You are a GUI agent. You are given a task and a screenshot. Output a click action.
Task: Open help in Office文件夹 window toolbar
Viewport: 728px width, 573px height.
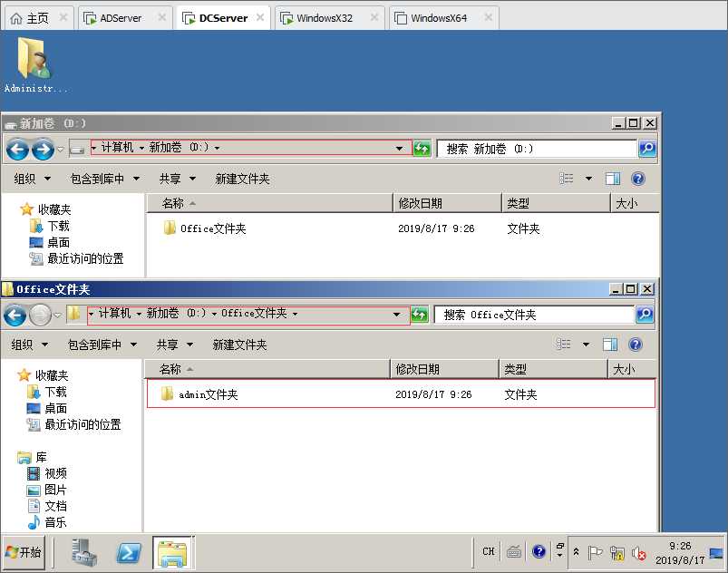[636, 345]
